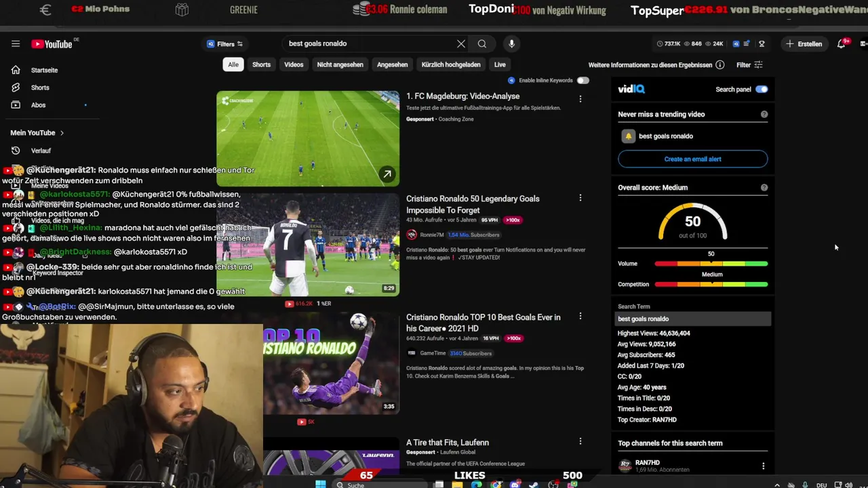Image resolution: width=868 pixels, height=488 pixels.
Task: Click Create an email alert button
Action: pos(692,159)
